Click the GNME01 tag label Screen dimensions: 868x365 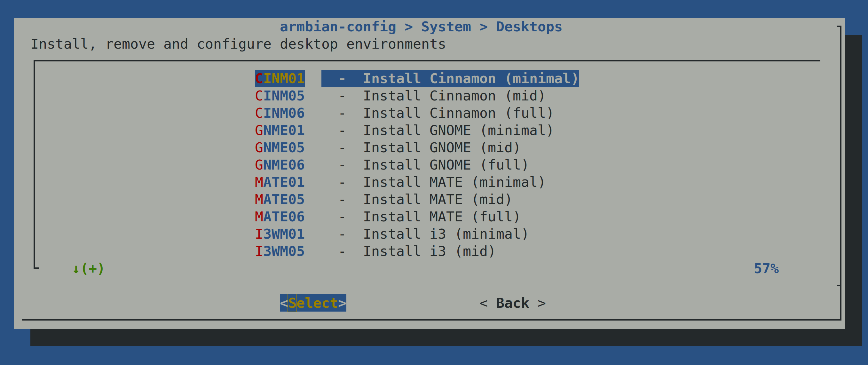pyautogui.click(x=280, y=131)
